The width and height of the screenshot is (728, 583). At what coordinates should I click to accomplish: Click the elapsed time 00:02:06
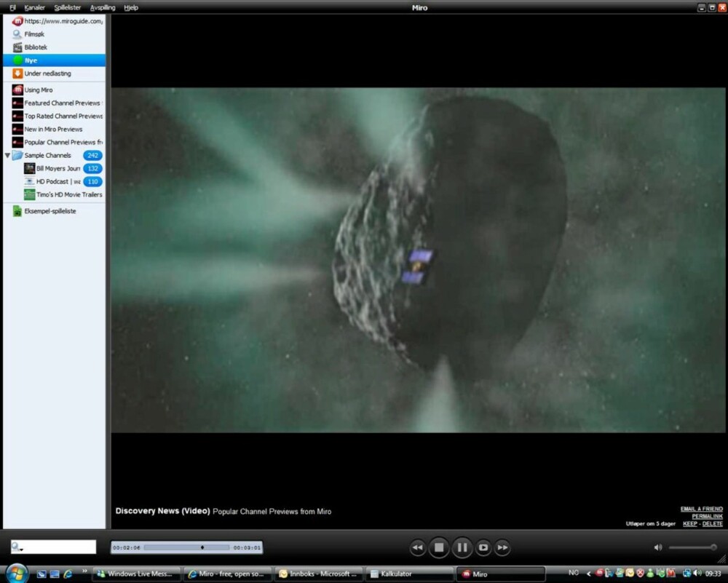(x=126, y=548)
